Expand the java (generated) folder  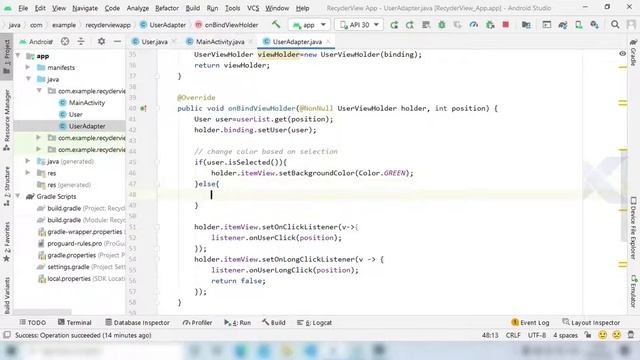28,161
